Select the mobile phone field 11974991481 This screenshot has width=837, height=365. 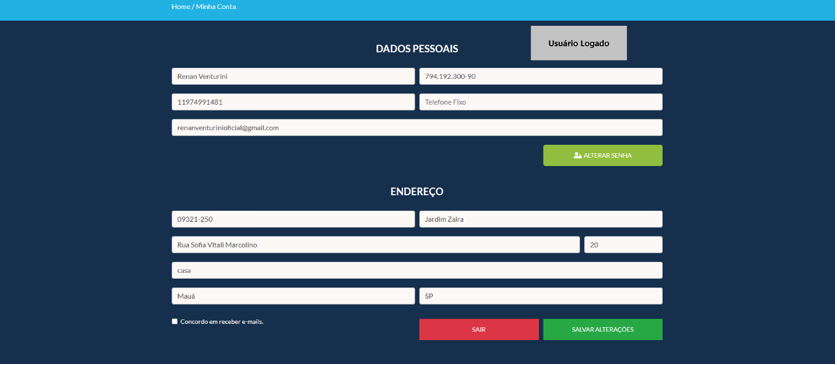click(x=293, y=102)
